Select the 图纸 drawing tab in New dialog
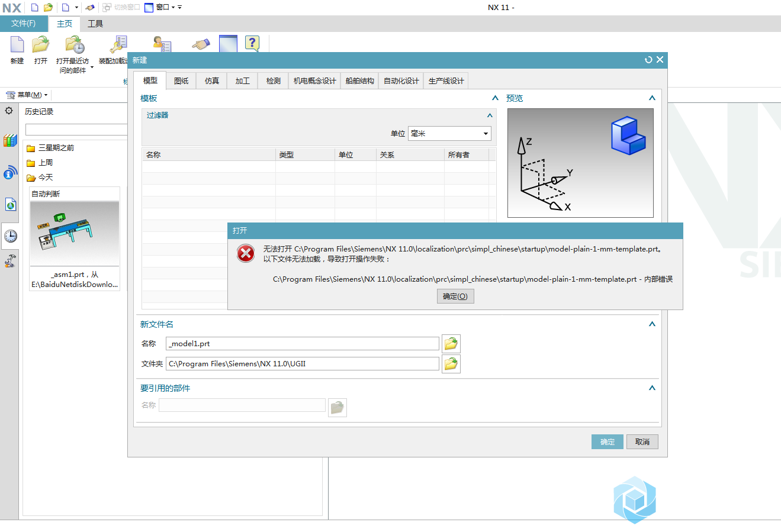 181,81
